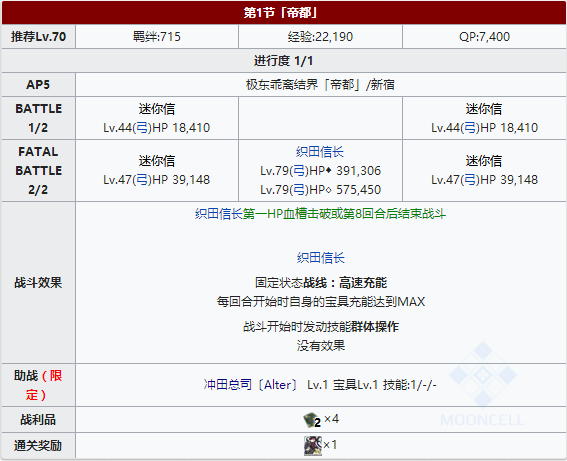Click the 战斗效果 row label

pyautogui.click(x=38, y=283)
